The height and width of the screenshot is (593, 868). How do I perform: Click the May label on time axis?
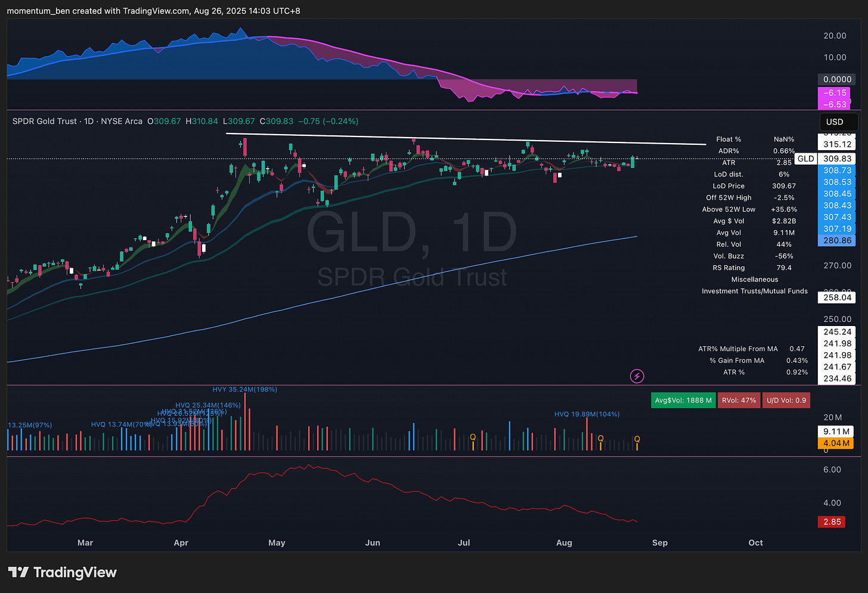coord(277,543)
